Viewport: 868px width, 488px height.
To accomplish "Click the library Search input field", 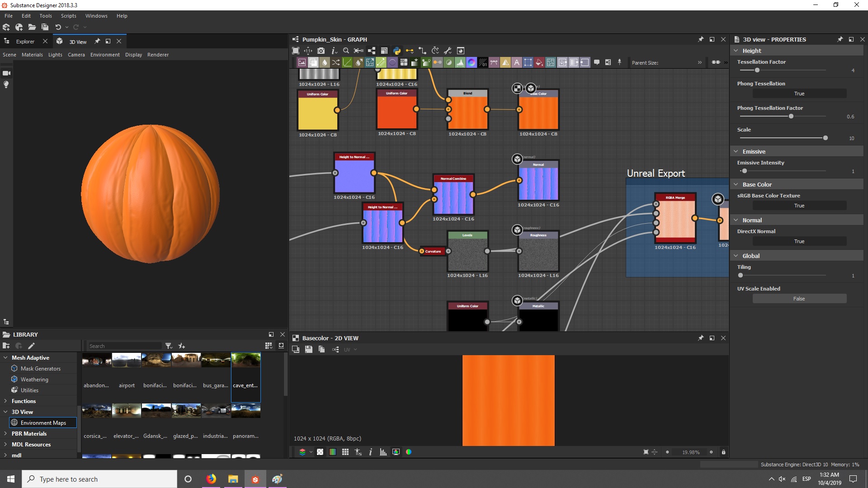I will point(124,346).
